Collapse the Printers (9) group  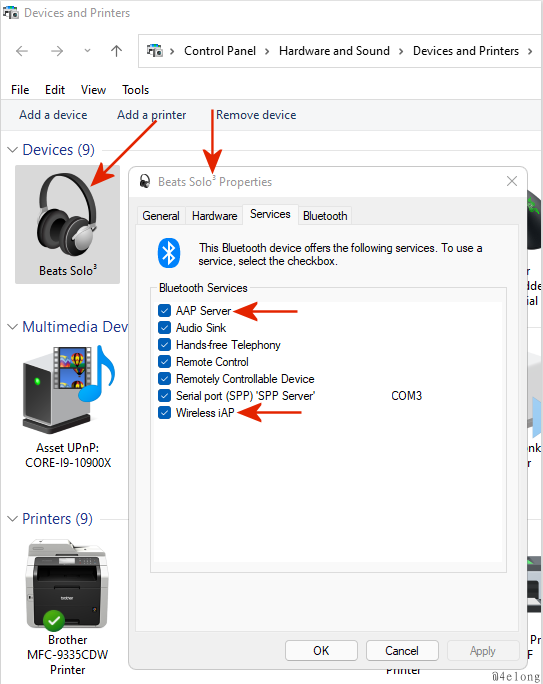pyautogui.click(x=13, y=519)
